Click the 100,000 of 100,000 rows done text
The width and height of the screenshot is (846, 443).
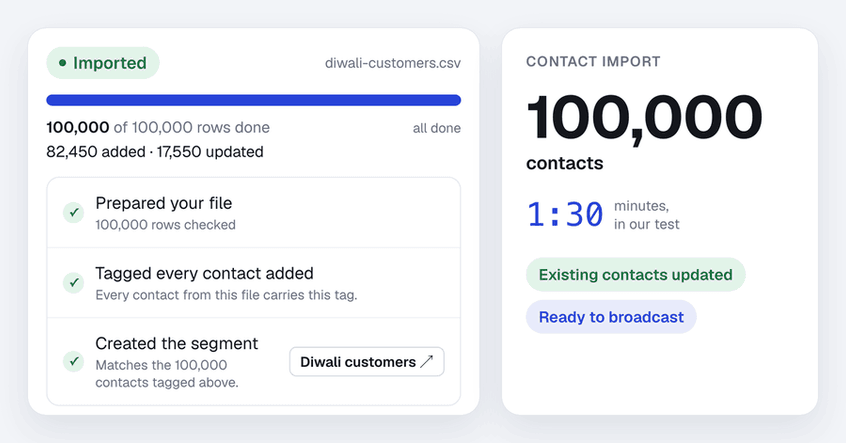(x=158, y=127)
